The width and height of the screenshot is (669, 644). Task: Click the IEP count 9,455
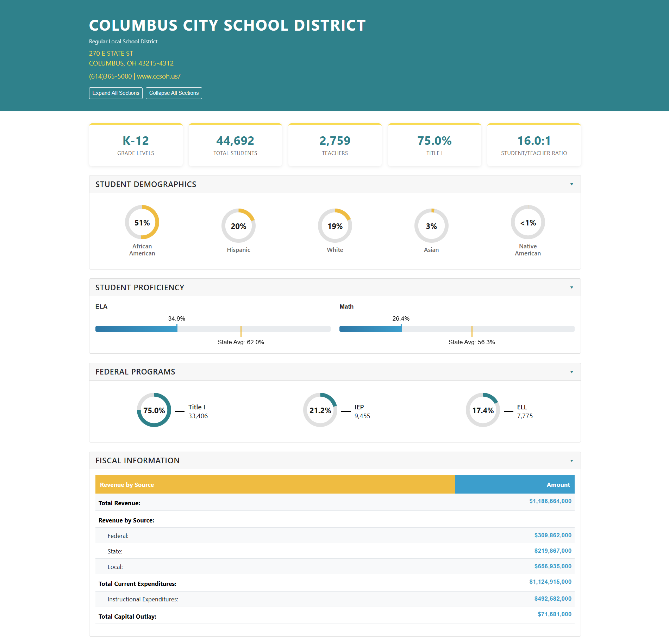click(362, 416)
